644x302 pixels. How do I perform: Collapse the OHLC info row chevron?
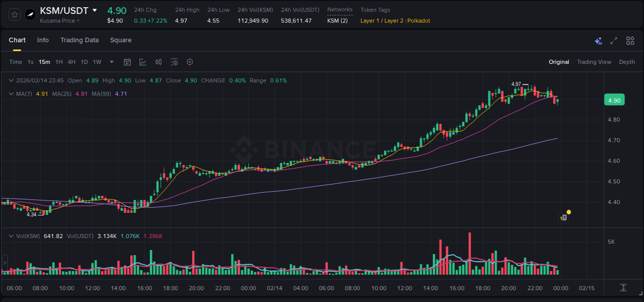tap(11, 80)
